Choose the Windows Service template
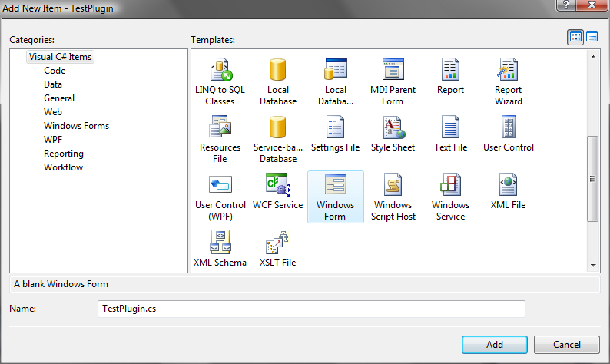Image resolution: width=610 pixels, height=364 pixels. tap(450, 197)
